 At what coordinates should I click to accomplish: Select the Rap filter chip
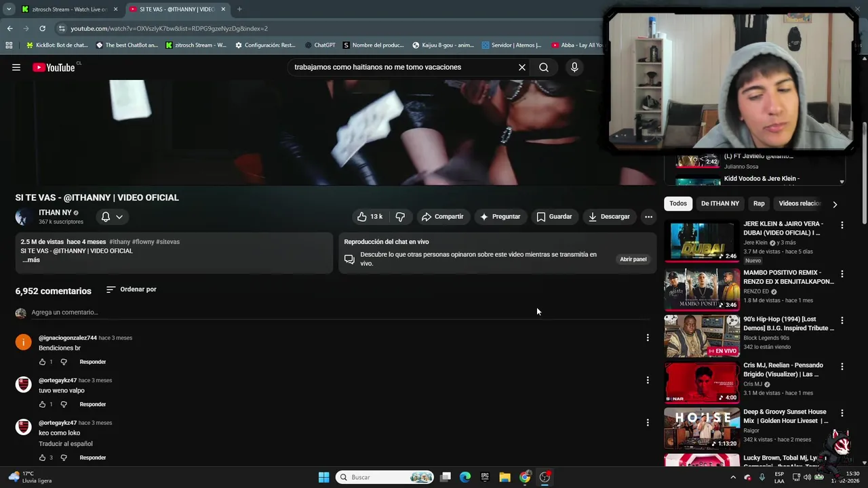759,203
